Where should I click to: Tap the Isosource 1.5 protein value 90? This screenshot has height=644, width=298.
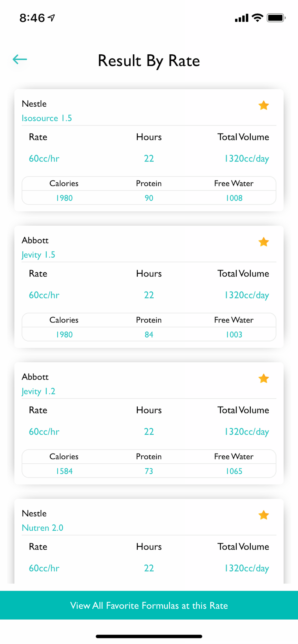[149, 198]
